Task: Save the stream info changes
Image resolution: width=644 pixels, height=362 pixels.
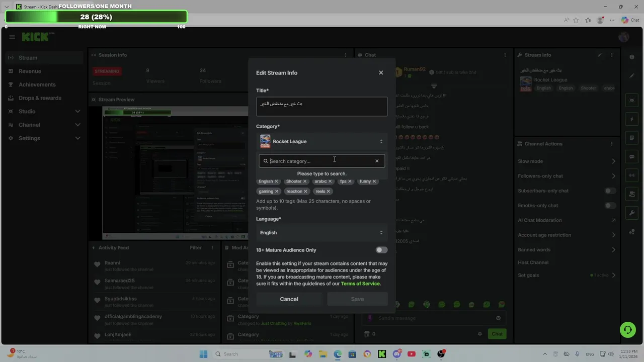Action: [357, 299]
